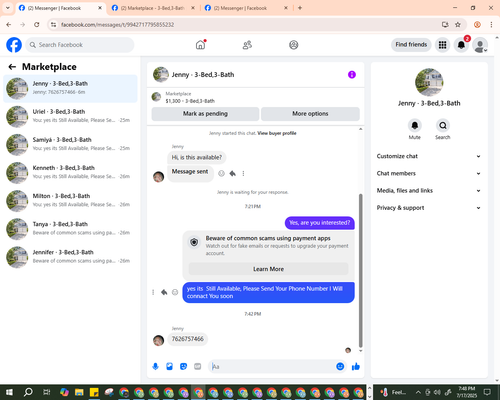Record a voice clip with microphone
Screen dimensions: 500x400
pos(155,367)
